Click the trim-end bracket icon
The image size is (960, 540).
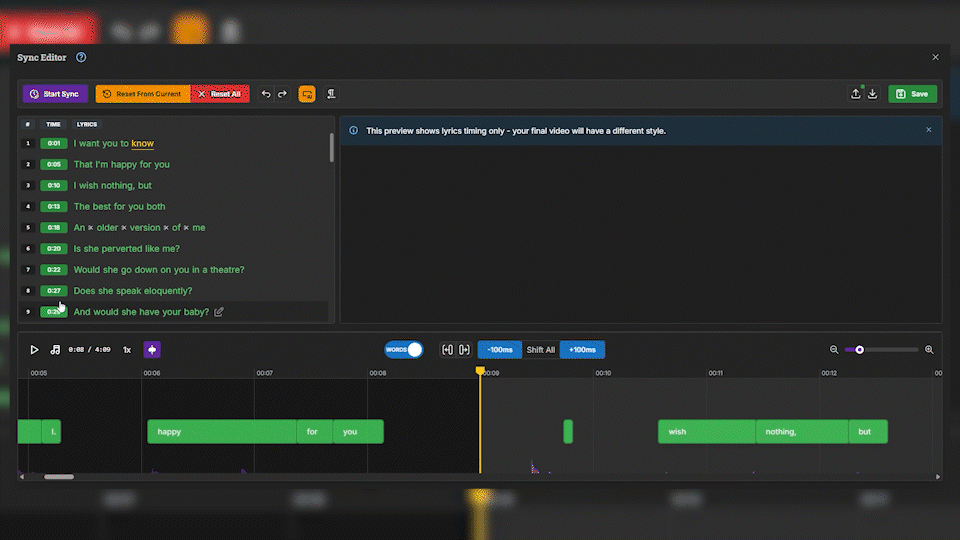(x=464, y=350)
